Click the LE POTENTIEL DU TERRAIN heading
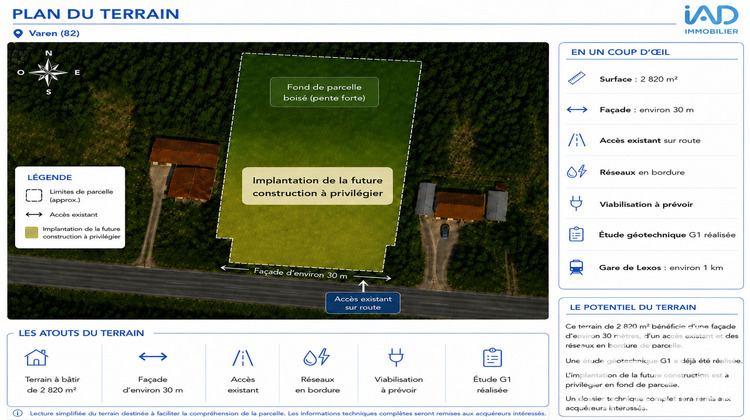 coord(633,307)
